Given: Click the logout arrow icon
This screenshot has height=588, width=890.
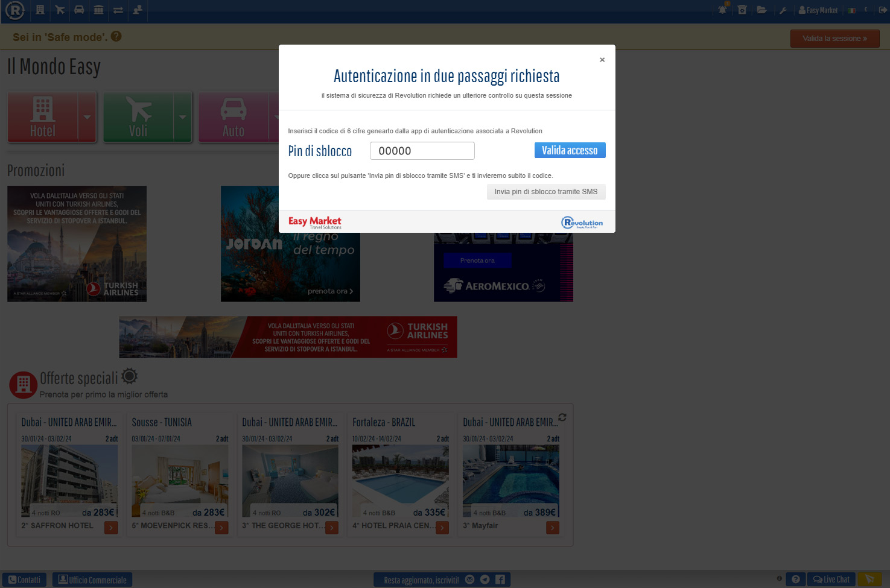Looking at the screenshot, I should 882,10.
